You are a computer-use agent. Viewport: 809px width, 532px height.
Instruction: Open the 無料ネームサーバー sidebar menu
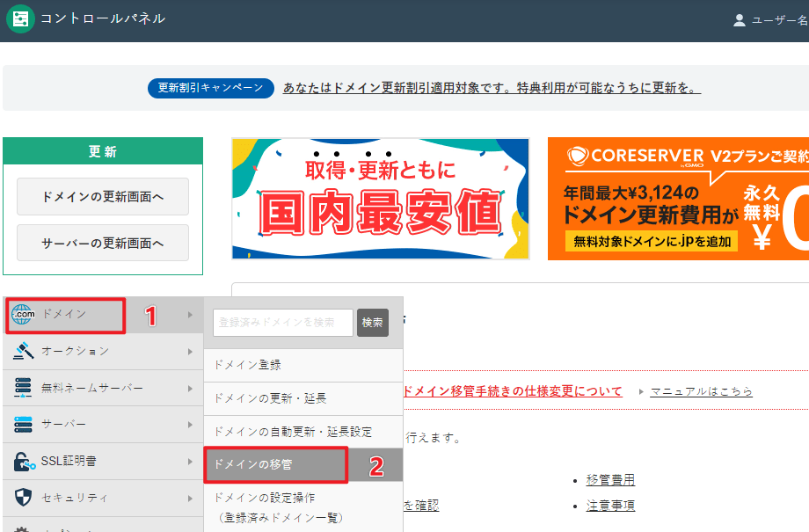point(103,388)
